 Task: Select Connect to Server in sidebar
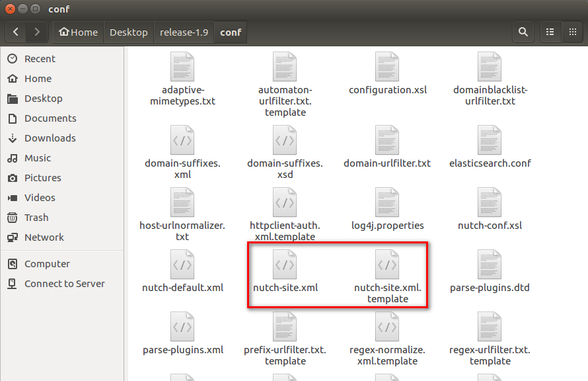(x=65, y=284)
